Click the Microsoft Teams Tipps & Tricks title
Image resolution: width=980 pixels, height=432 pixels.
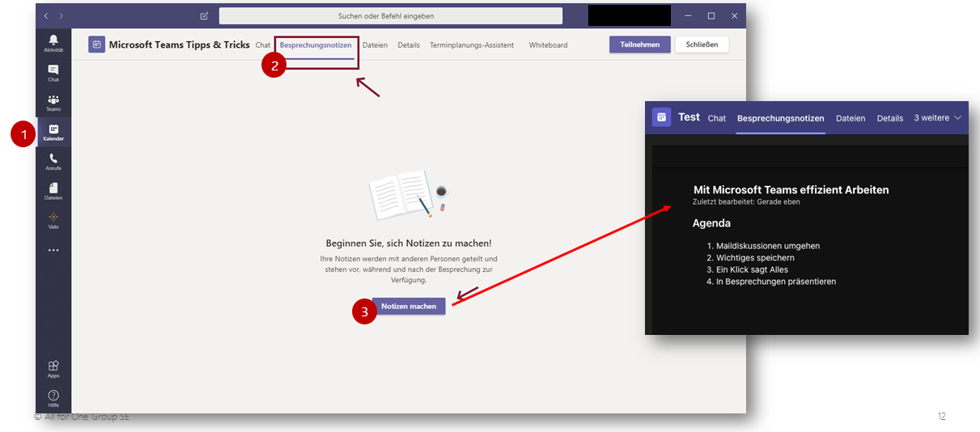click(180, 45)
